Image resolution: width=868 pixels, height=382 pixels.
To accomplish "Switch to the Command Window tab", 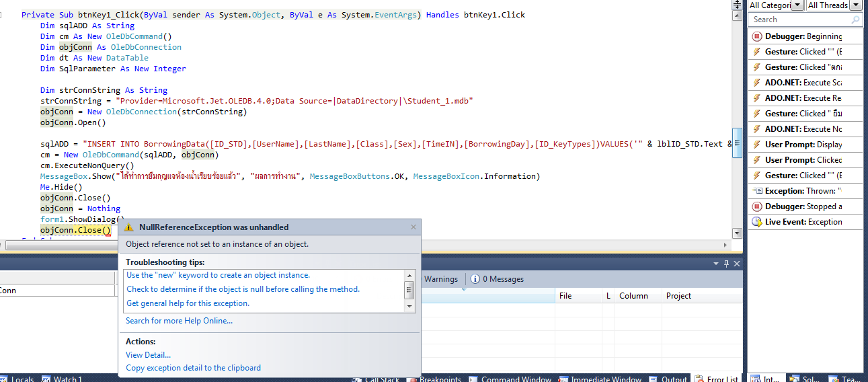I will (510, 379).
